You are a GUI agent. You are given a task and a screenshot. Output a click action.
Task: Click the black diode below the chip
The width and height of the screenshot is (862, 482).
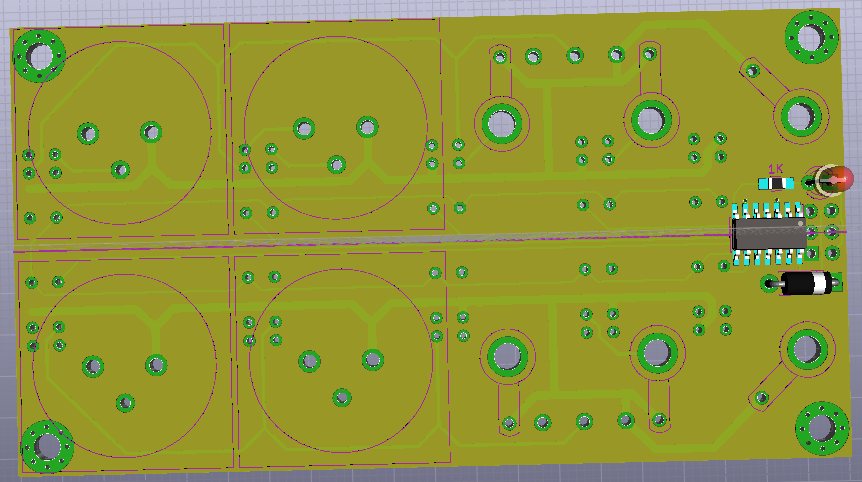[807, 283]
